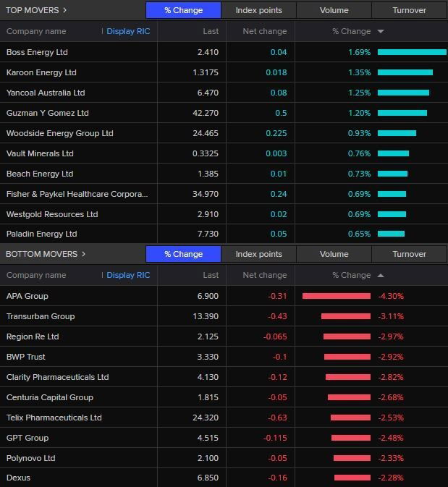The width and height of the screenshot is (448, 487).
Task: Open Turnover tab in Top Movers
Action: [x=409, y=10]
